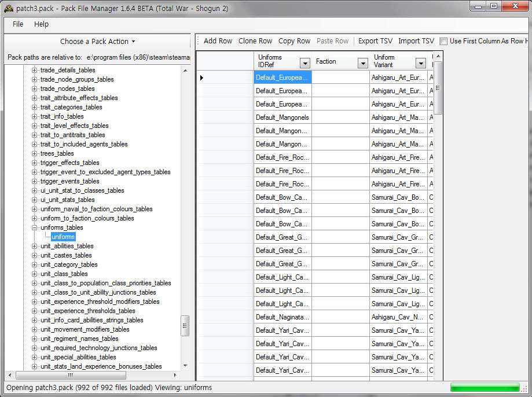532x397 pixels.
Task: Click the Add Row toolbar button
Action: tap(218, 41)
